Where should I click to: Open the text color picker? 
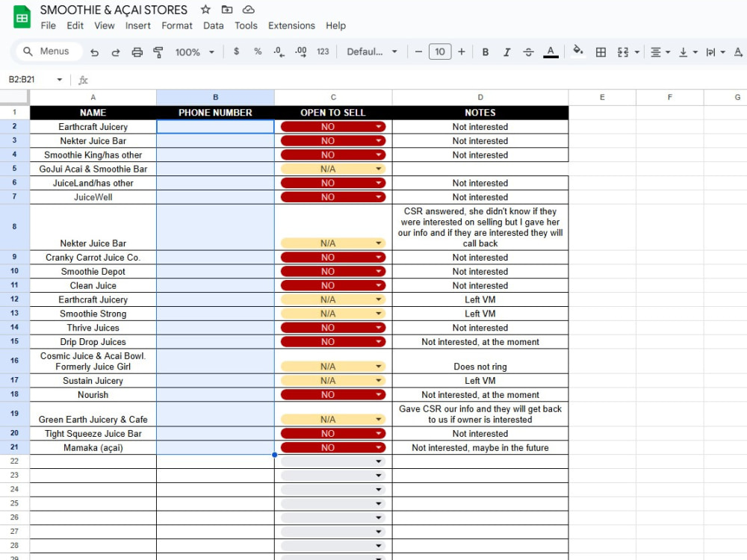[x=551, y=52]
